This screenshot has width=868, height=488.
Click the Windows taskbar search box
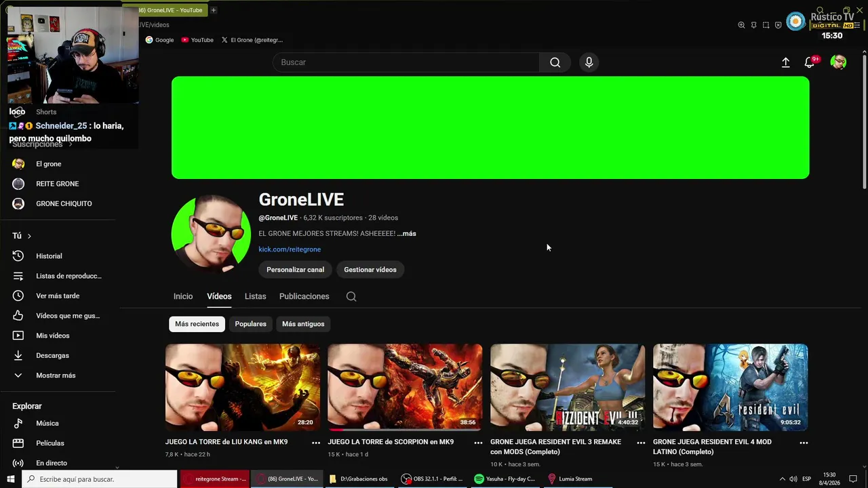(x=100, y=479)
